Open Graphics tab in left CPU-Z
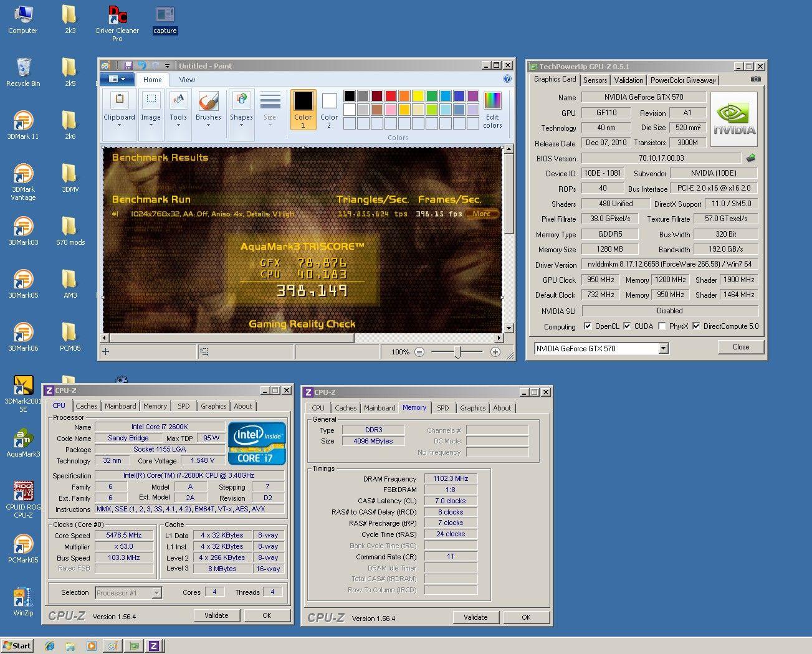Viewport: 812px width, 654px height. 213,406
